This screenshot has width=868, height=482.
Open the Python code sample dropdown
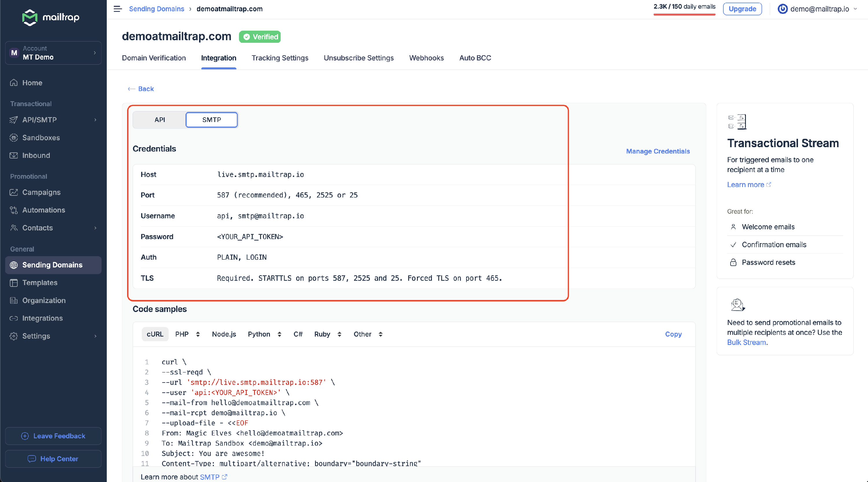264,334
